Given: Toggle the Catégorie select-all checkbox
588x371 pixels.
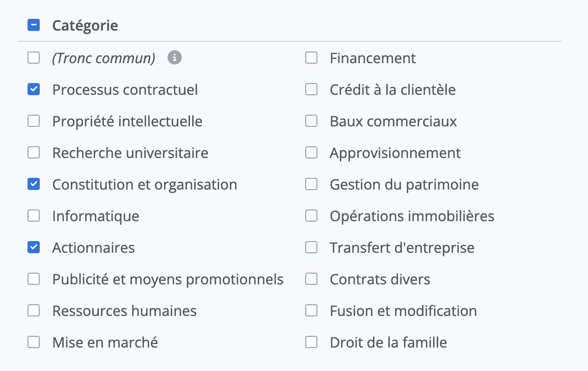Looking at the screenshot, I should point(34,25).
